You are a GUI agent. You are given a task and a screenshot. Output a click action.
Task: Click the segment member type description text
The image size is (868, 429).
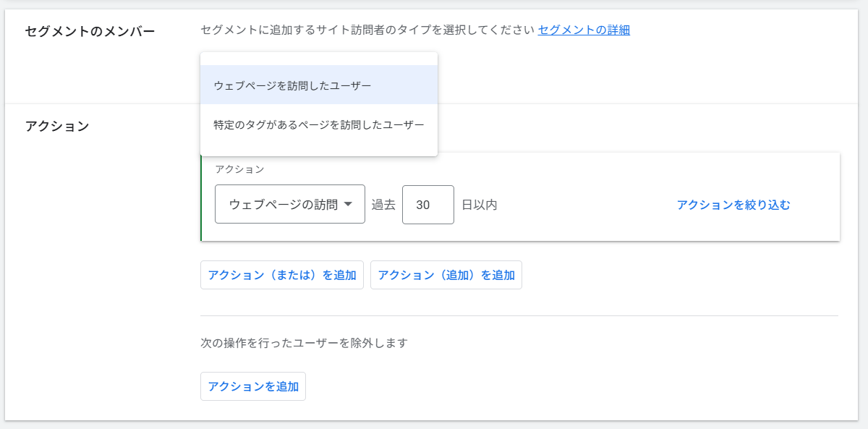coord(367,30)
